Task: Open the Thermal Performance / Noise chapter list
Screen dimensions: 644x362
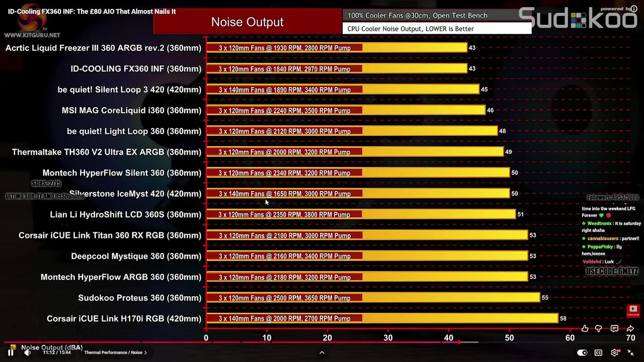Action: [116, 352]
